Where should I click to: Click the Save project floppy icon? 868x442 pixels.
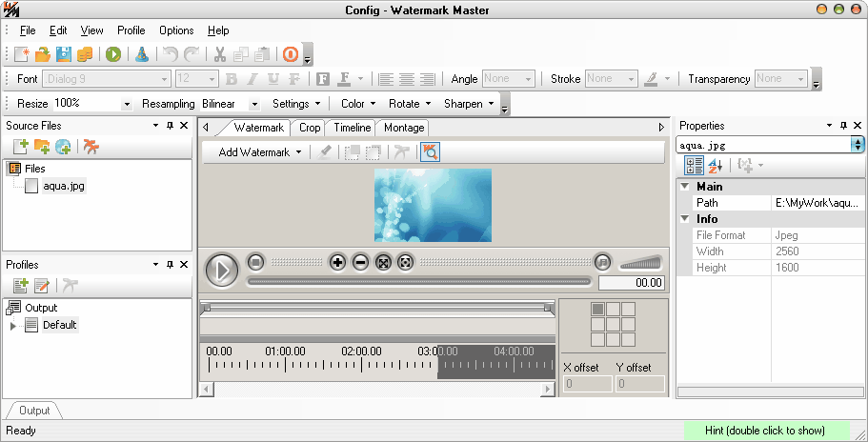[x=64, y=54]
